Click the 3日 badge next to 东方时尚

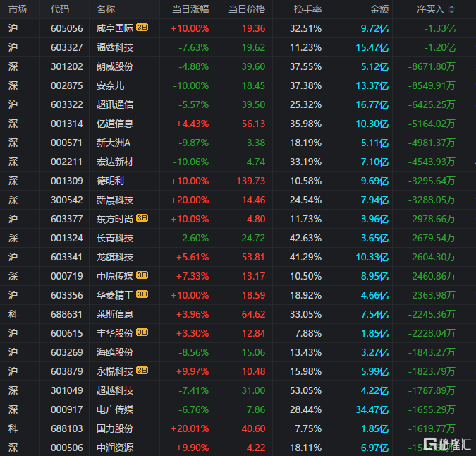[x=142, y=218]
